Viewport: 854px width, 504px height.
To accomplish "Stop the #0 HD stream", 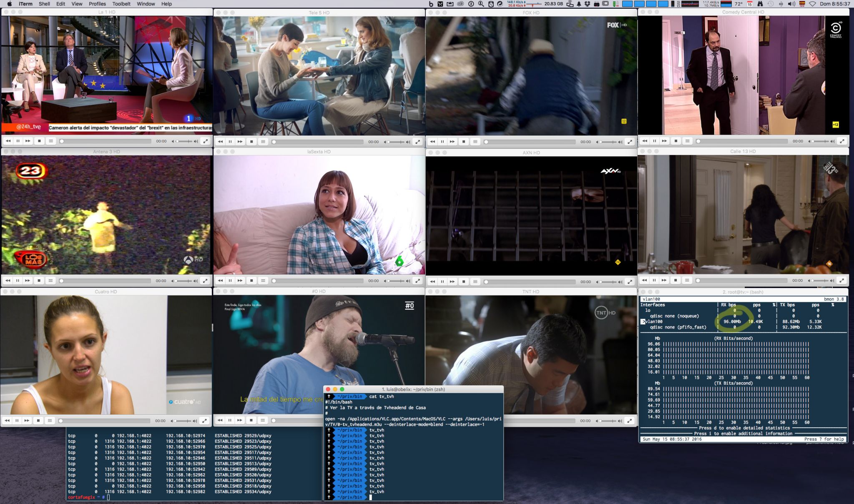I will [x=251, y=420].
